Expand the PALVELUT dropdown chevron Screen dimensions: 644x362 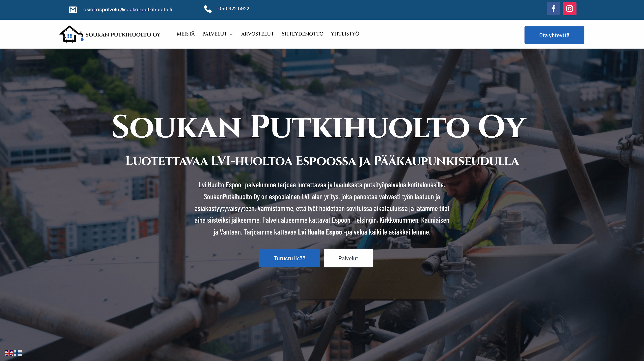(x=231, y=35)
